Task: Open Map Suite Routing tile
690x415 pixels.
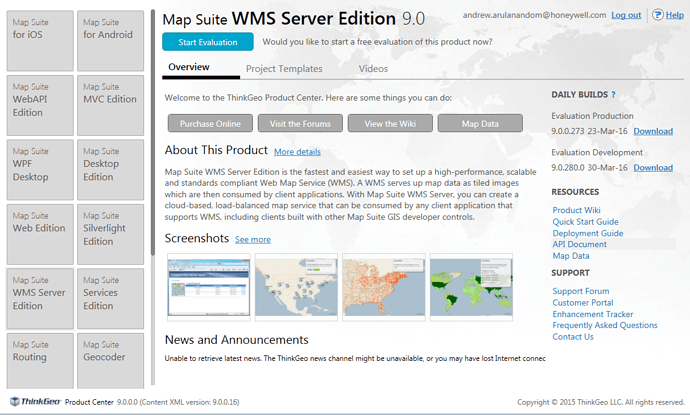Action: 40,361
